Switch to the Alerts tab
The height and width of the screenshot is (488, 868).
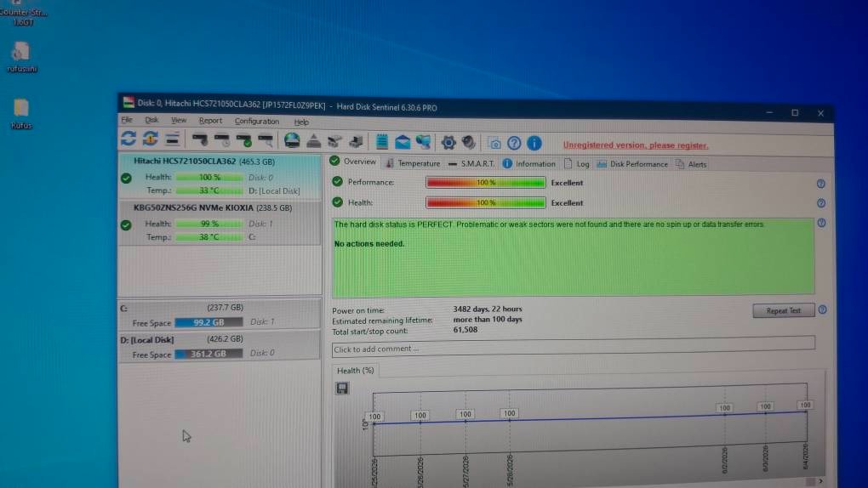tap(691, 164)
